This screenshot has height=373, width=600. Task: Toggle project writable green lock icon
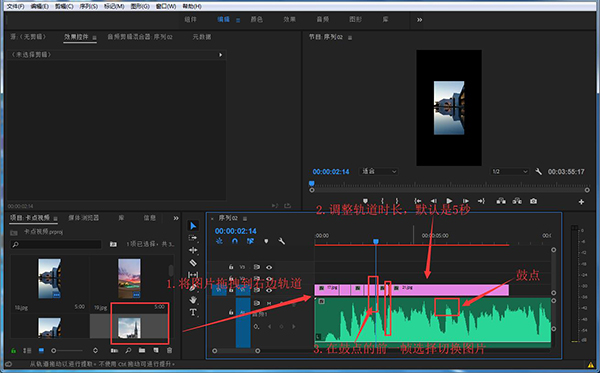pos(13,350)
